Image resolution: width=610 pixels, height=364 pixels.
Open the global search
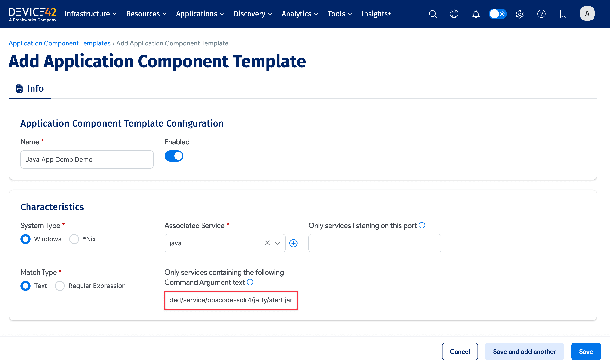(x=433, y=14)
